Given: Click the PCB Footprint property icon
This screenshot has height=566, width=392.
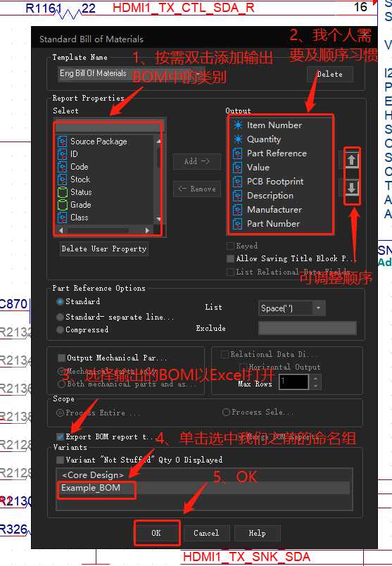Looking at the screenshot, I should pos(237,181).
